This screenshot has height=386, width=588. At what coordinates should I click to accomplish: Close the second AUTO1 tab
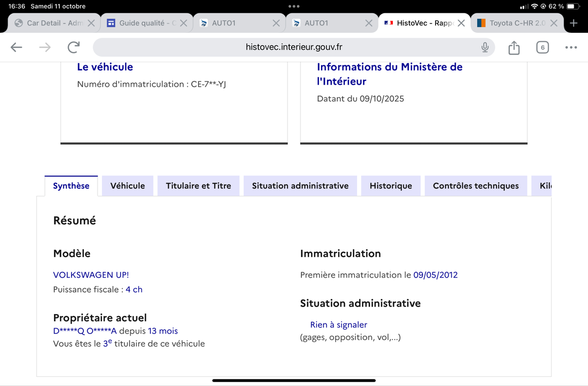[x=368, y=23]
